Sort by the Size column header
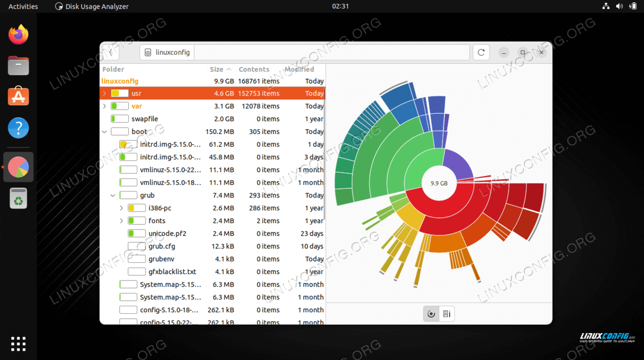This screenshot has height=360, width=644. [221, 69]
